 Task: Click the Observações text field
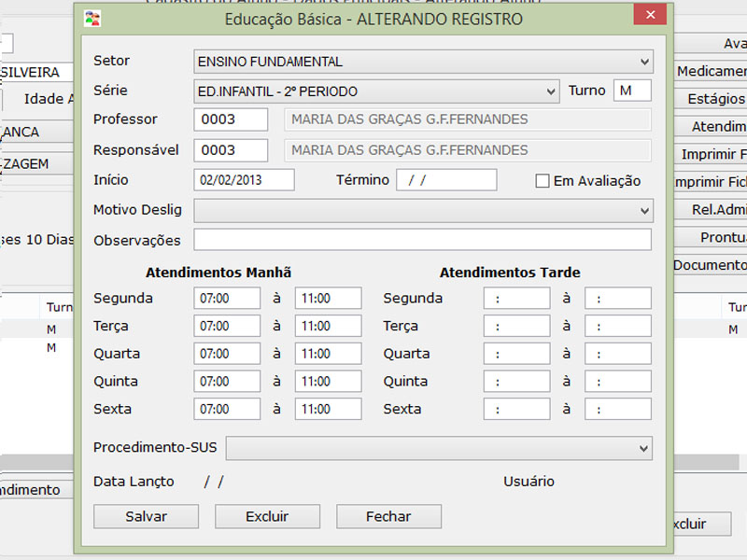click(422, 240)
